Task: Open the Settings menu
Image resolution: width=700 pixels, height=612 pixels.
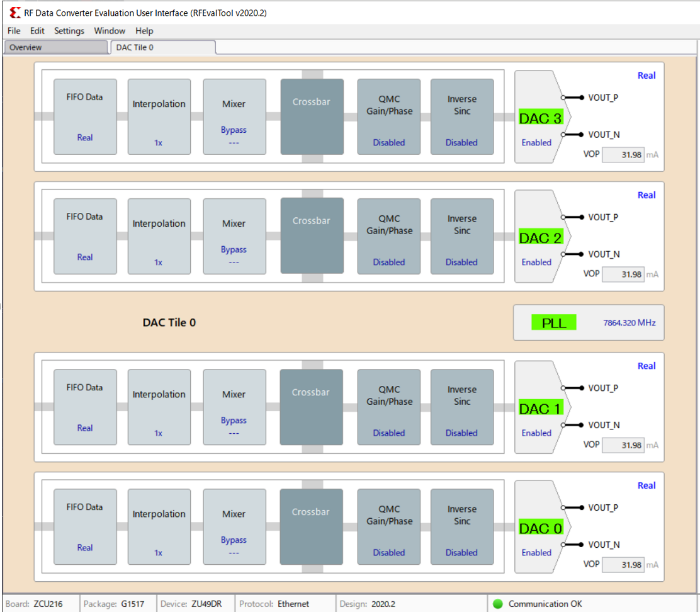Action: pos(69,31)
